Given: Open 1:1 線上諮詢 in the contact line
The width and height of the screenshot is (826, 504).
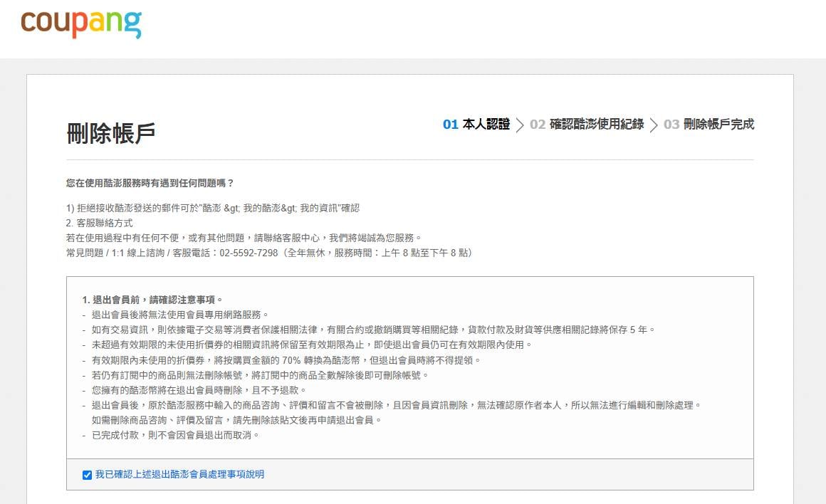Looking at the screenshot, I should point(138,253).
